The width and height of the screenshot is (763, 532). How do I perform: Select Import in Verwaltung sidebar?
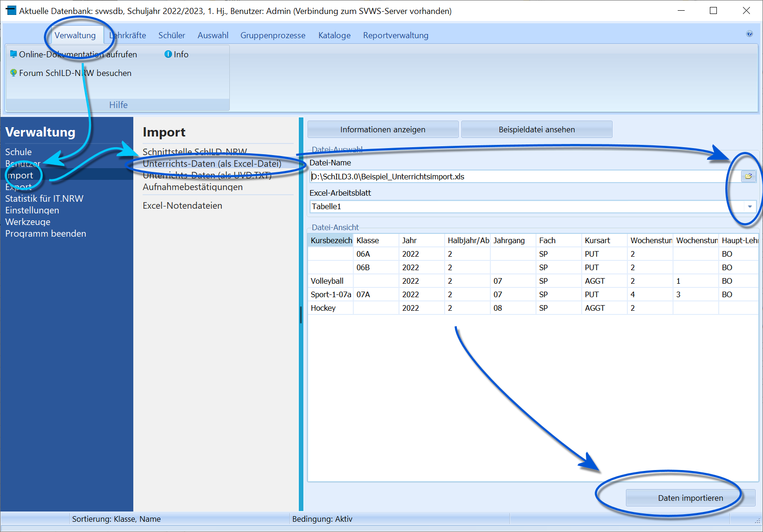19,175
